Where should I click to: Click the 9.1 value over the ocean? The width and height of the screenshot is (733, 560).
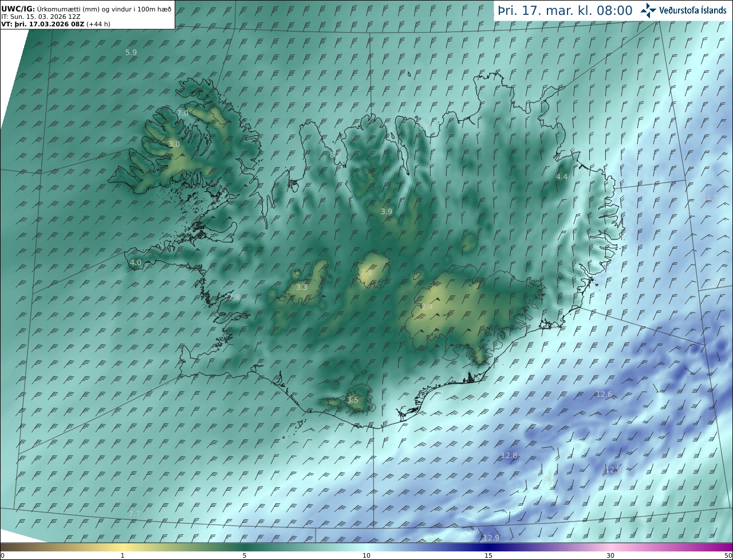point(549,478)
